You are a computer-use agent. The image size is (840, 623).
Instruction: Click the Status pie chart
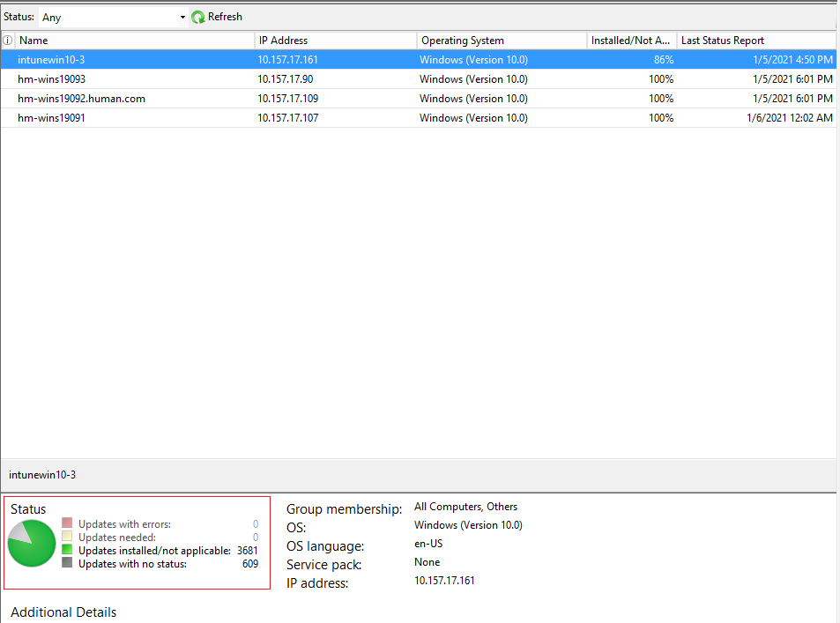point(32,544)
